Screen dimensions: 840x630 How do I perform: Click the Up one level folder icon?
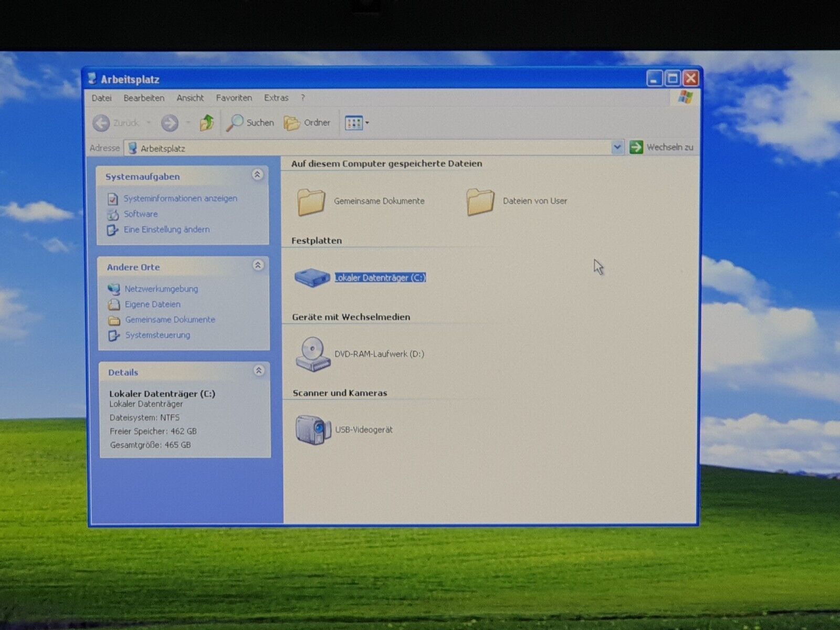click(206, 123)
